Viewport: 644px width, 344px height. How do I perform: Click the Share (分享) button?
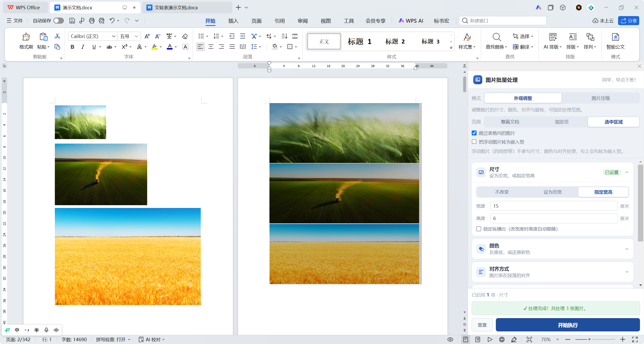[629, 21]
